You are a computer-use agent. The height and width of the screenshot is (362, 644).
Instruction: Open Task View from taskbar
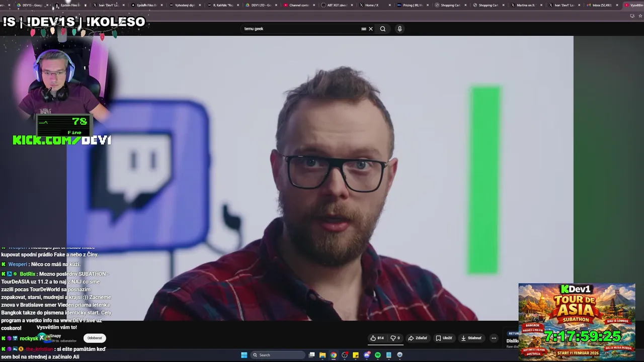pyautogui.click(x=312, y=355)
